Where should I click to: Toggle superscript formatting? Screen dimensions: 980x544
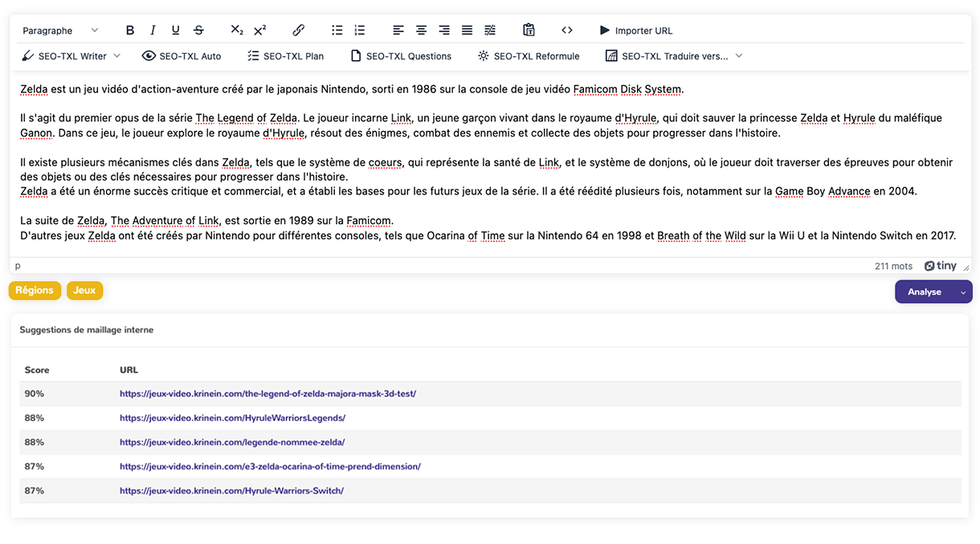259,31
